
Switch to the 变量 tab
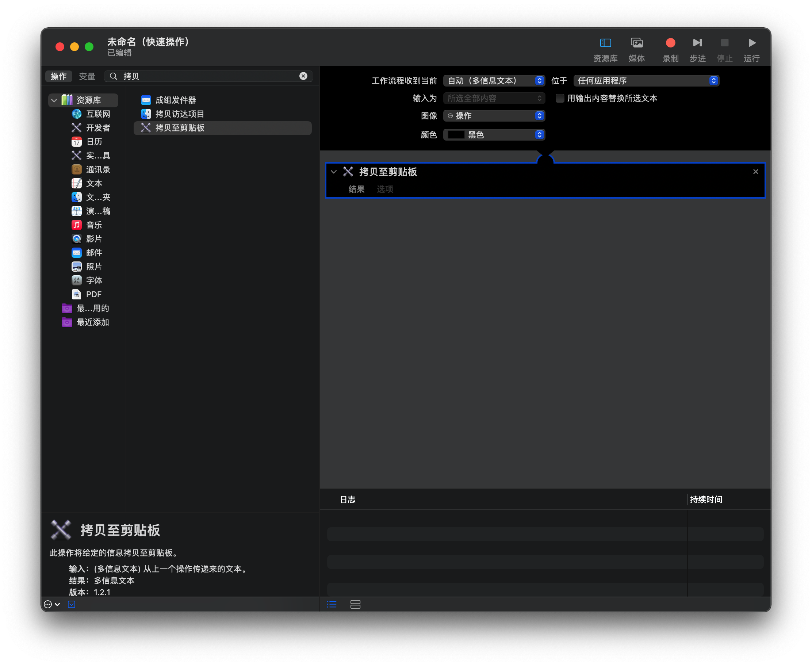87,76
